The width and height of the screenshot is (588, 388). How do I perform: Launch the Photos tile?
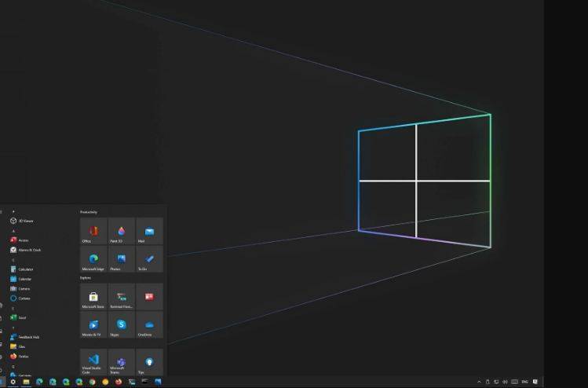(x=121, y=259)
